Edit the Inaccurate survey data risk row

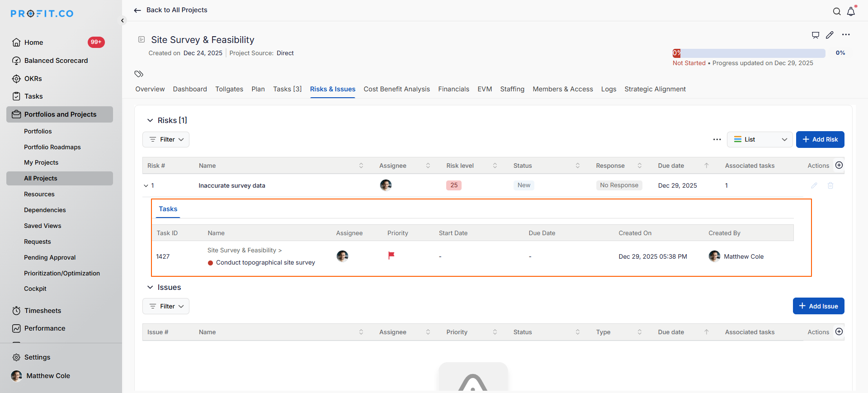(x=814, y=185)
